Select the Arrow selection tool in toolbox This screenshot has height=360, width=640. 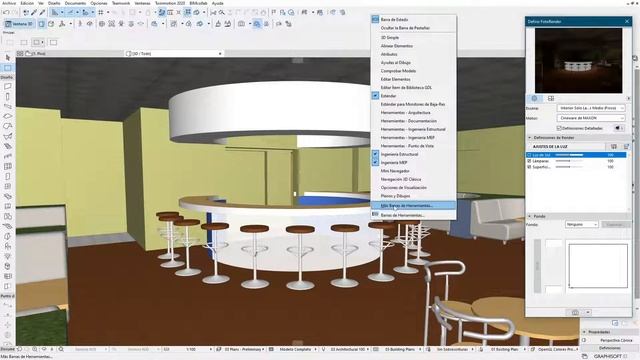[x=8, y=58]
